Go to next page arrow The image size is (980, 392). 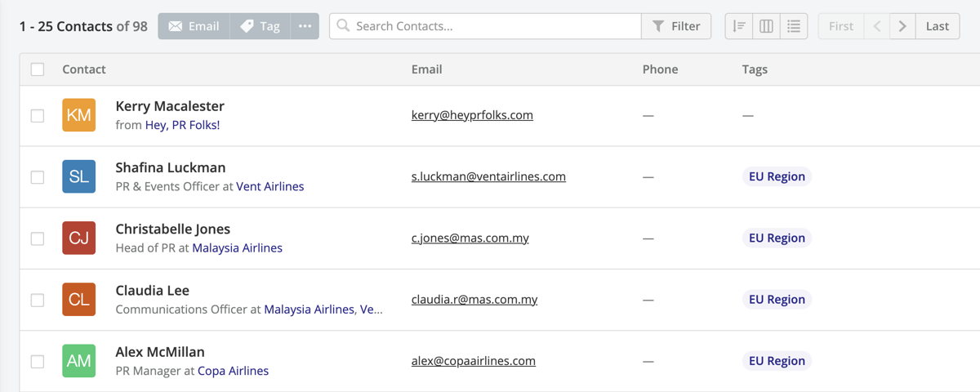(x=902, y=26)
